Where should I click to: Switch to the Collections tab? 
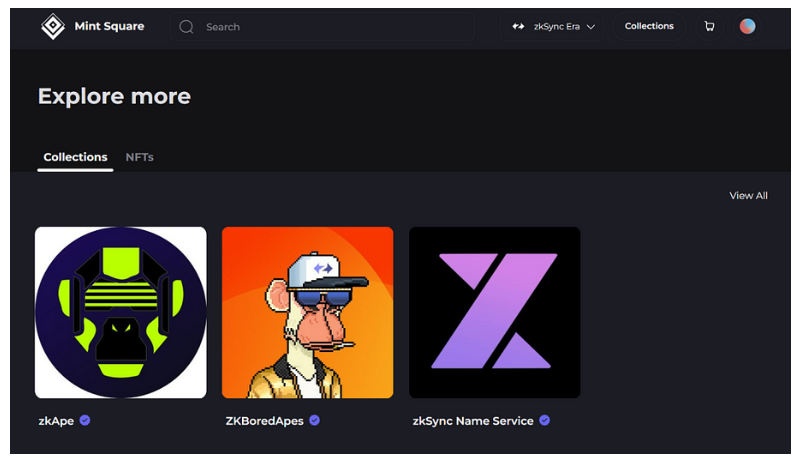tap(75, 157)
